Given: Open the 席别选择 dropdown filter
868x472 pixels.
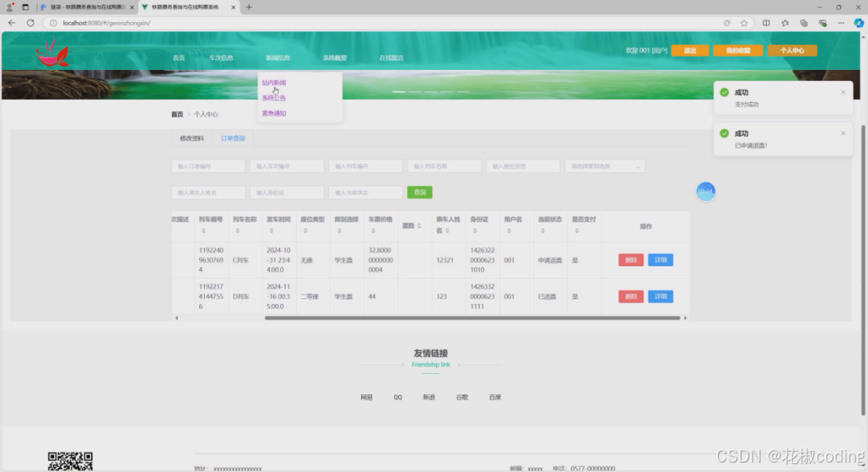Looking at the screenshot, I should click(604, 166).
